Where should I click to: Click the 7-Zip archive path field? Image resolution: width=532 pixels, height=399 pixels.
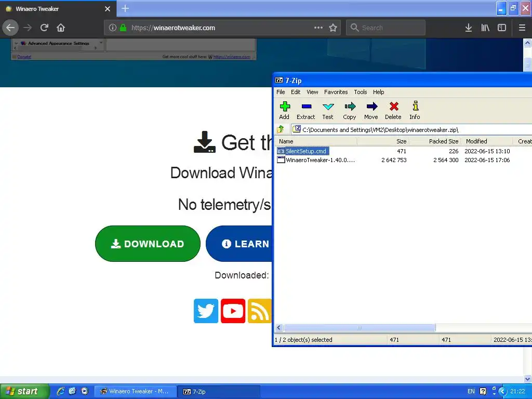coord(411,129)
